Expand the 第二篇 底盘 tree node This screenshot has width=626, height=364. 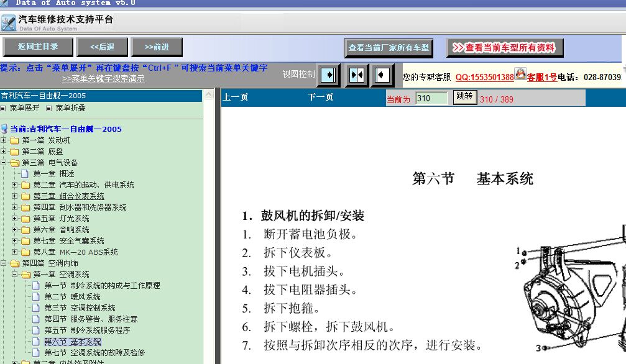(4, 152)
